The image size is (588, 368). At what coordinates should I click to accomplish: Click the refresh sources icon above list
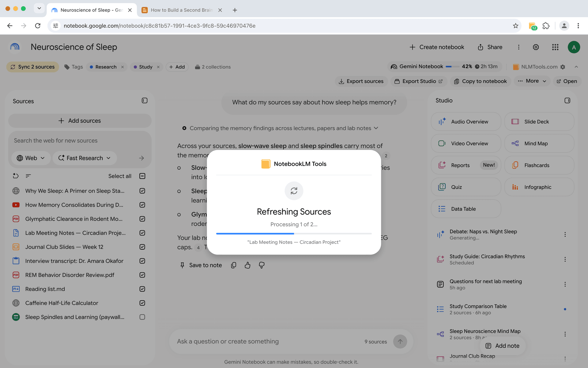click(x=16, y=176)
